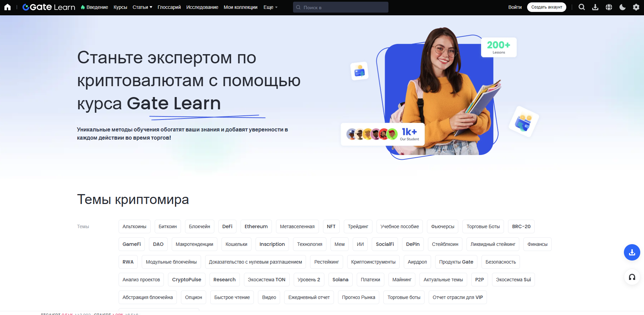644x315 pixels.
Task: Focus the Поиск в search field
Action: coord(341,7)
